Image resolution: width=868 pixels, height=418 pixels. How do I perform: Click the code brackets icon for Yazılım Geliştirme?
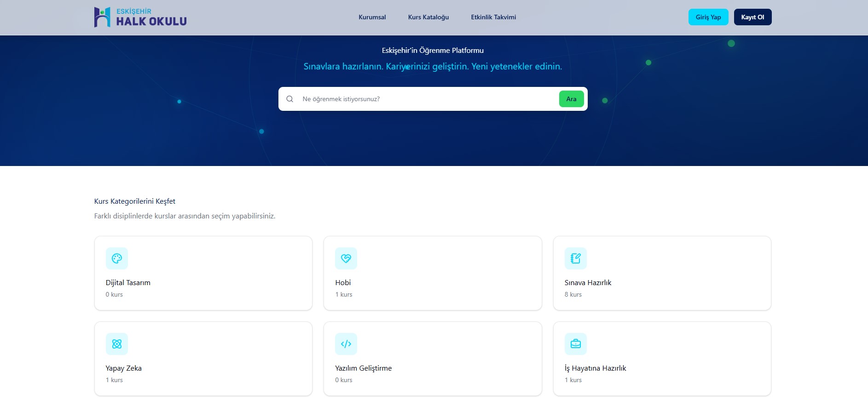click(346, 344)
